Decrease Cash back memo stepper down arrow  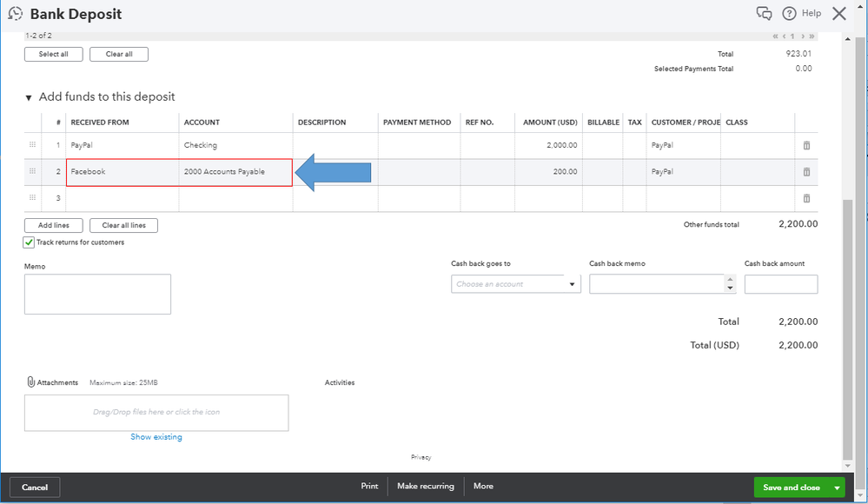[730, 288]
